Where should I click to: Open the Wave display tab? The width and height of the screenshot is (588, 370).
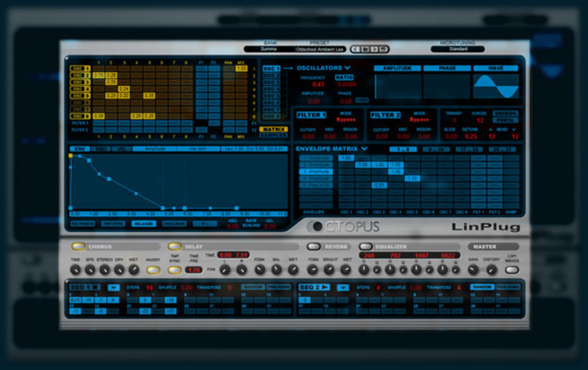click(x=495, y=68)
